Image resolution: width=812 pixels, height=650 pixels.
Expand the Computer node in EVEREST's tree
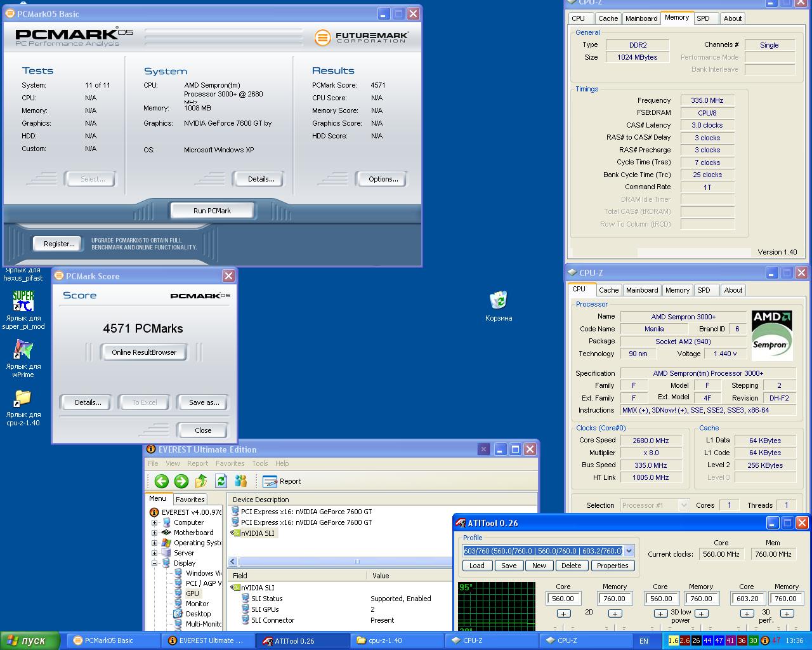154,523
